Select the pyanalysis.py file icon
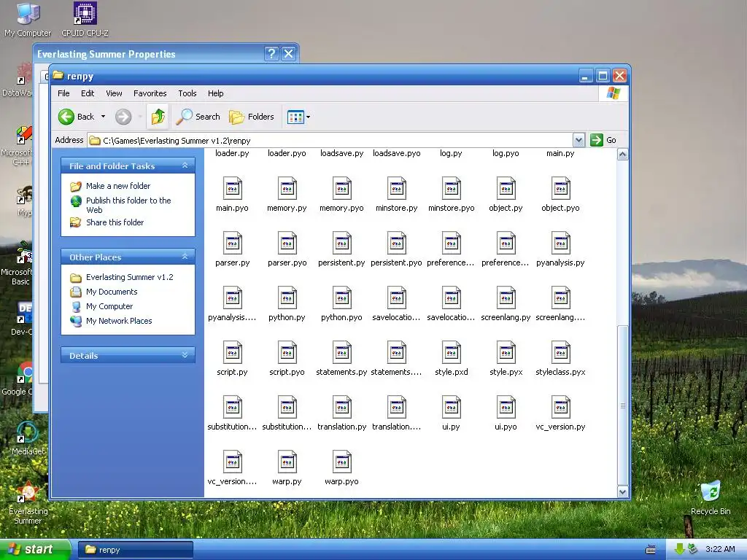This screenshot has width=747, height=560. (561, 243)
